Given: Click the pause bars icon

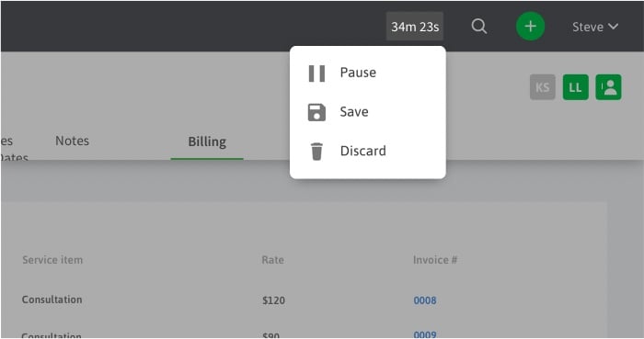Looking at the screenshot, I should (x=316, y=73).
